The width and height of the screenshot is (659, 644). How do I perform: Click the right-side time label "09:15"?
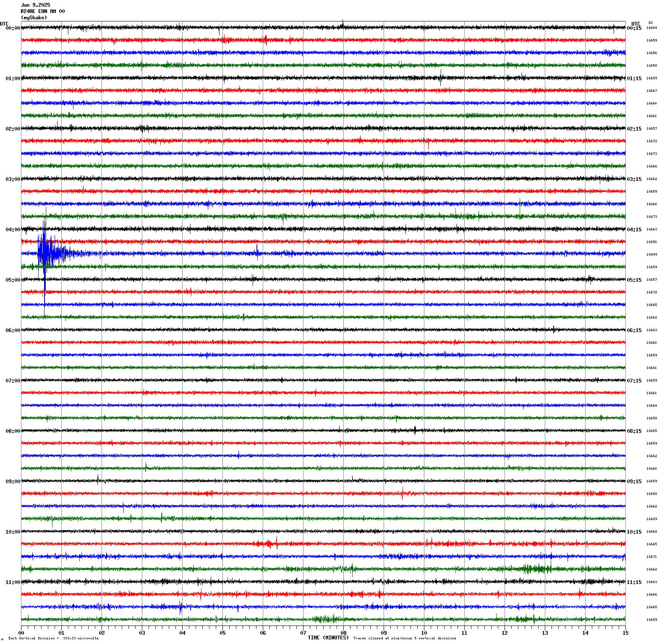pos(634,482)
